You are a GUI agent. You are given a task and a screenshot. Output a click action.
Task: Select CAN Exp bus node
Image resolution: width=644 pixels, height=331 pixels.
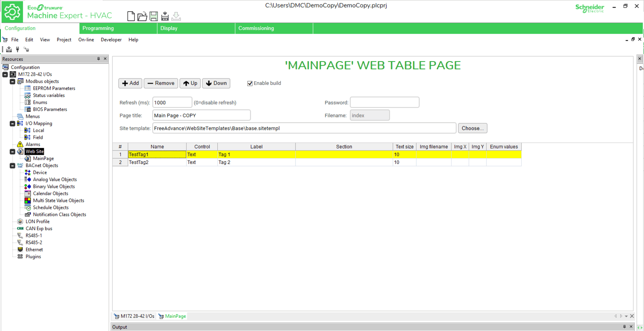(39, 228)
